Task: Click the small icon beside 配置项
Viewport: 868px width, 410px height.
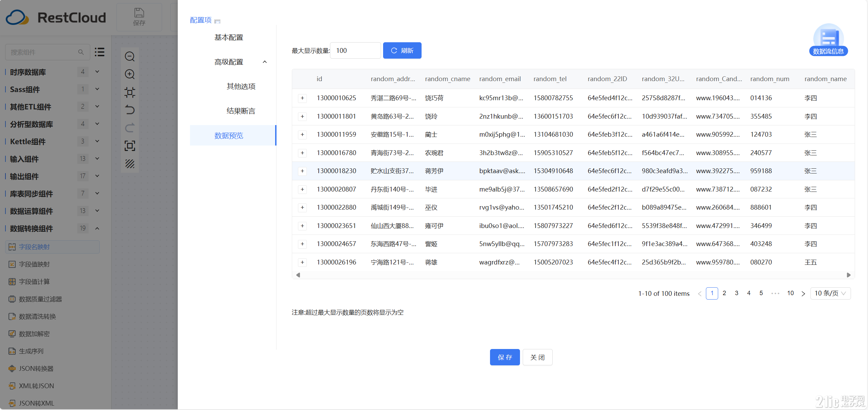Action: 217,21
